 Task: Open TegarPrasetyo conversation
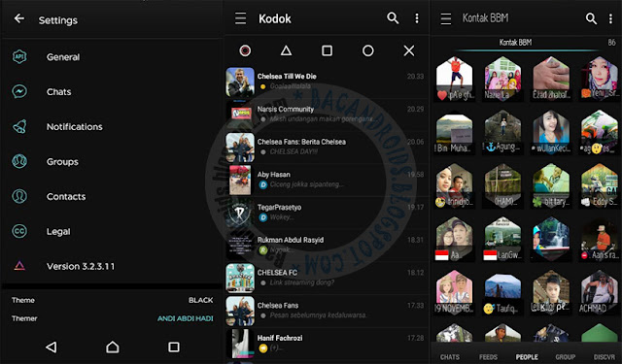327,213
